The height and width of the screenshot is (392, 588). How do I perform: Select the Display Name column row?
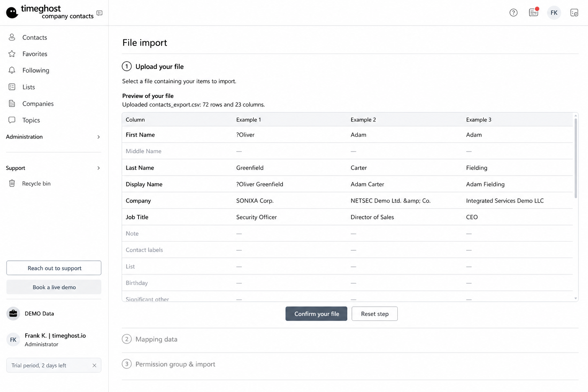coord(347,184)
